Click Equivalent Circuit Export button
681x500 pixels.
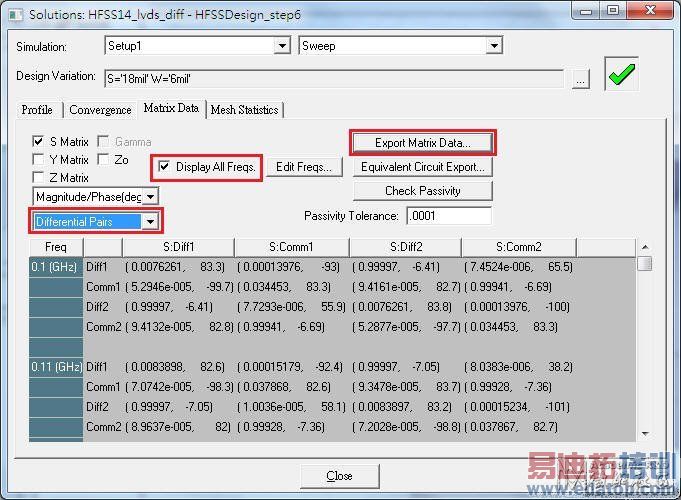423,167
